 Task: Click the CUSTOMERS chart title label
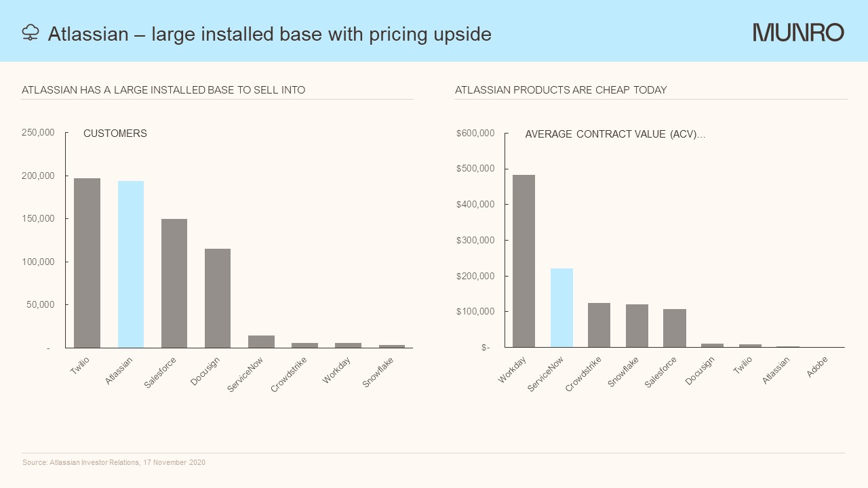point(115,134)
